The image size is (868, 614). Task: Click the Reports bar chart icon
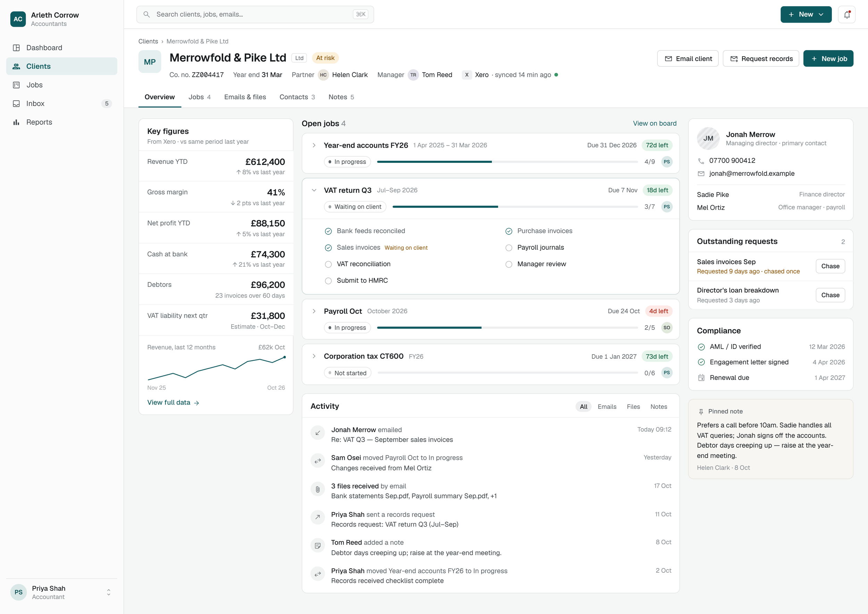pyautogui.click(x=16, y=122)
